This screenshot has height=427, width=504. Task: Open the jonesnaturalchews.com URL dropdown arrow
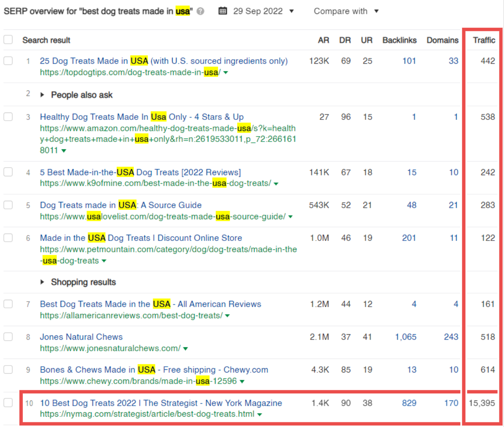(185, 349)
